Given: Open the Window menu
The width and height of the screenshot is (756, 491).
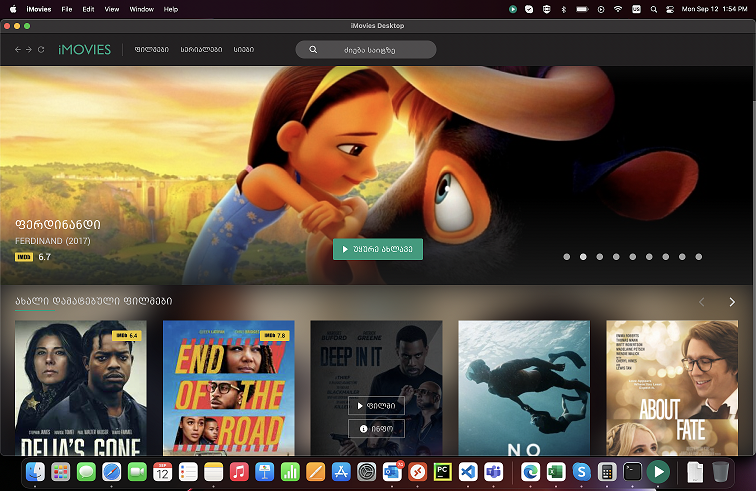Looking at the screenshot, I should click(141, 9).
